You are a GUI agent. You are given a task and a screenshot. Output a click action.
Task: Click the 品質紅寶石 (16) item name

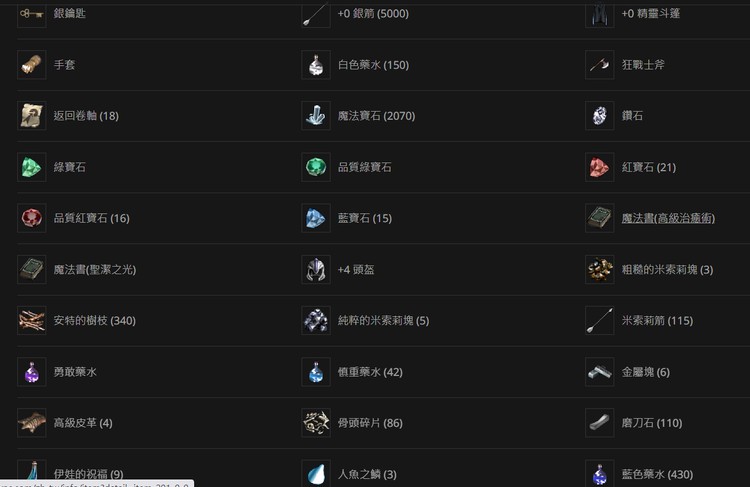[91, 218]
